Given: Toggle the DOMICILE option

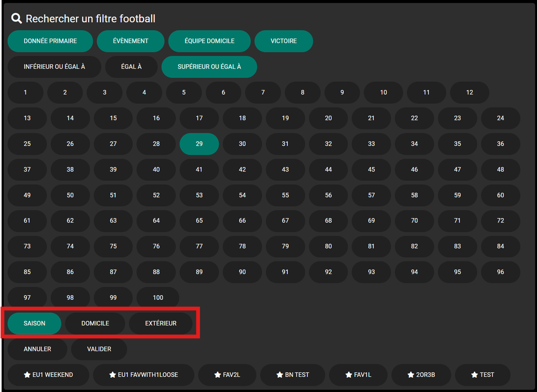Looking at the screenshot, I should (x=94, y=323).
